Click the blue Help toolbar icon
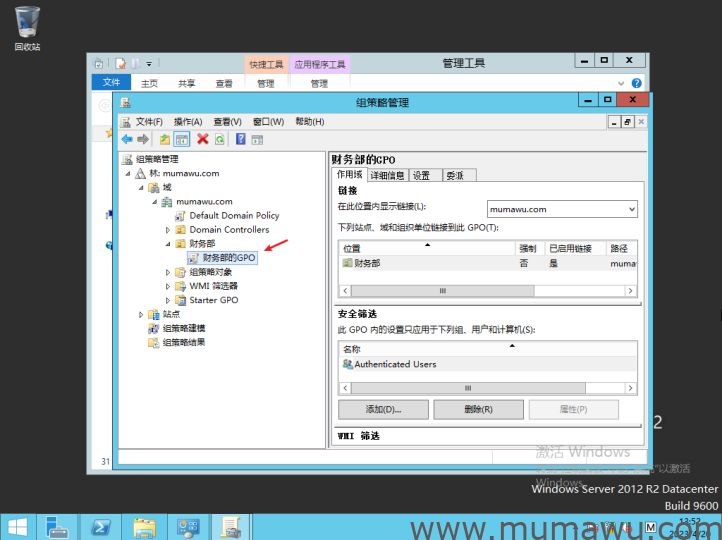Viewport: 722px width, 540px height. pos(241,139)
